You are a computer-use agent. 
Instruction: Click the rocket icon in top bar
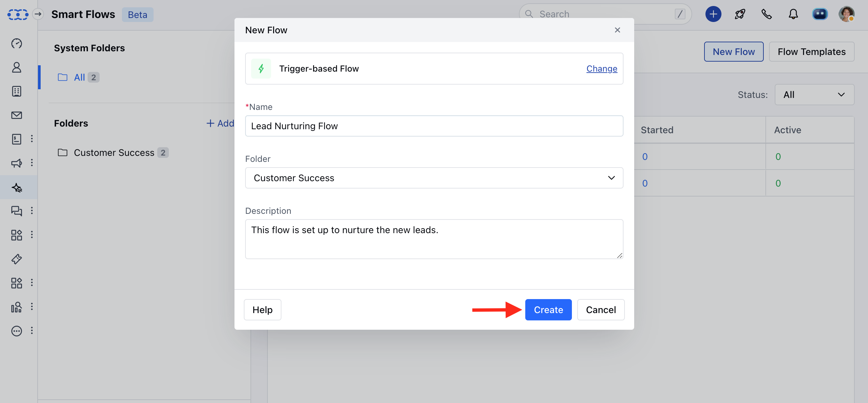click(x=740, y=14)
